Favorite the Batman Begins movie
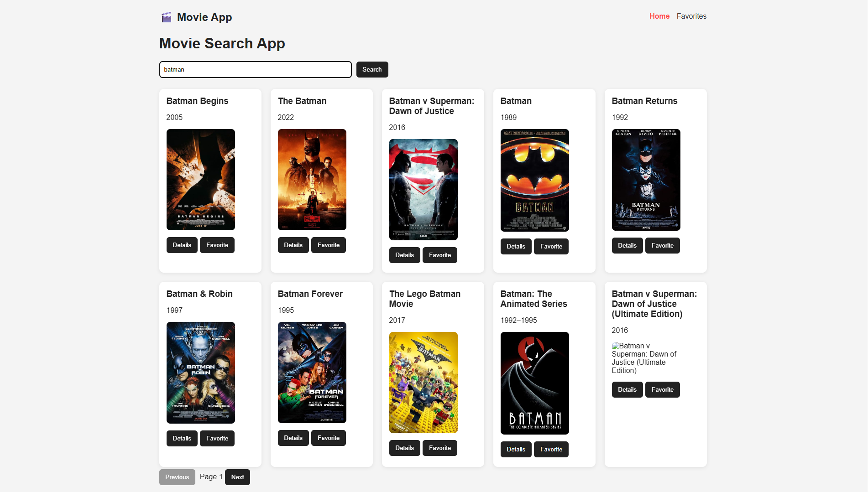The image size is (868, 492). 217,245
